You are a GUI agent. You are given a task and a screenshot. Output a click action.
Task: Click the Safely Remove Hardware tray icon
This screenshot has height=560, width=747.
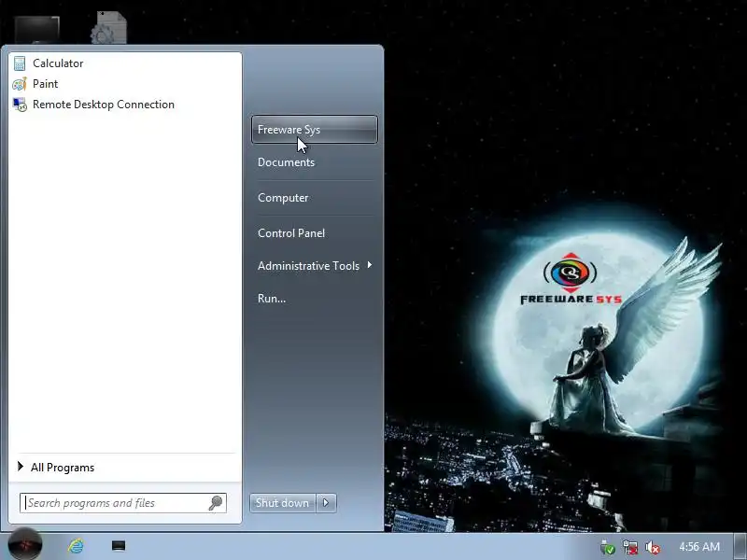[608, 547]
